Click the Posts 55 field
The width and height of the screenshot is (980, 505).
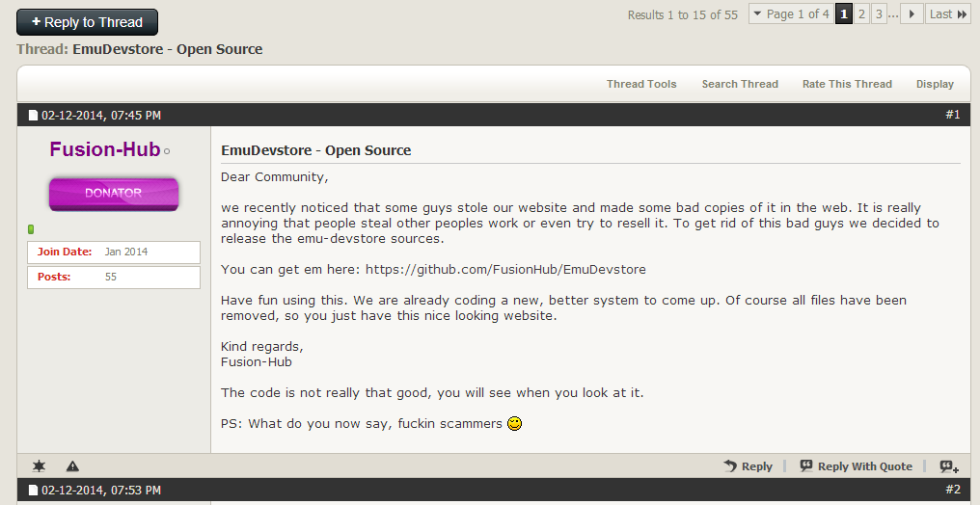pos(114,278)
